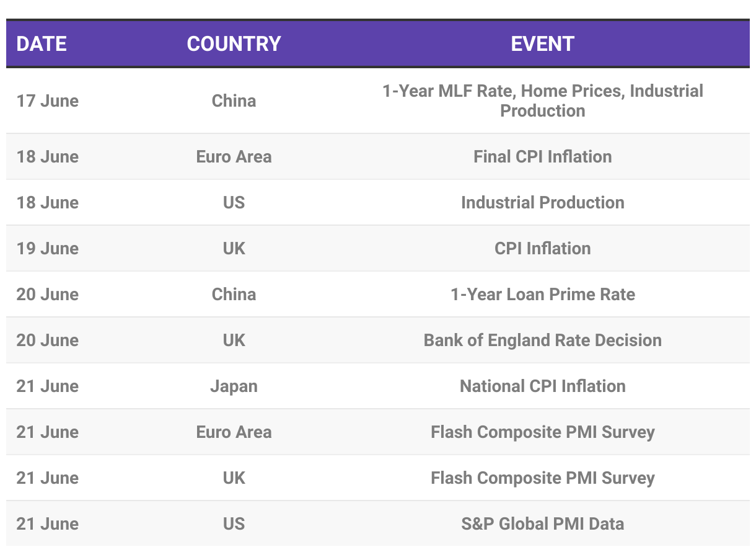Click the DATE column header
The width and height of the screenshot is (756, 552).
click(42, 43)
